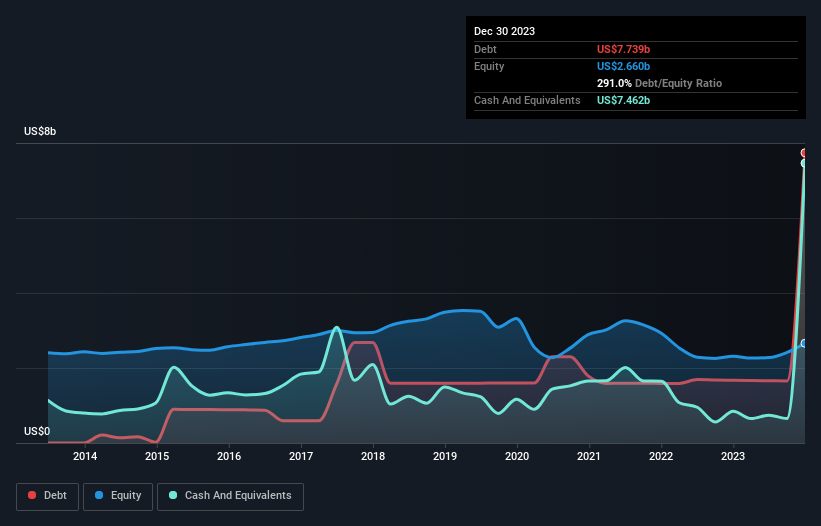Click the US$8b y-axis label
Image resolution: width=821 pixels, height=526 pixels.
pos(40,131)
